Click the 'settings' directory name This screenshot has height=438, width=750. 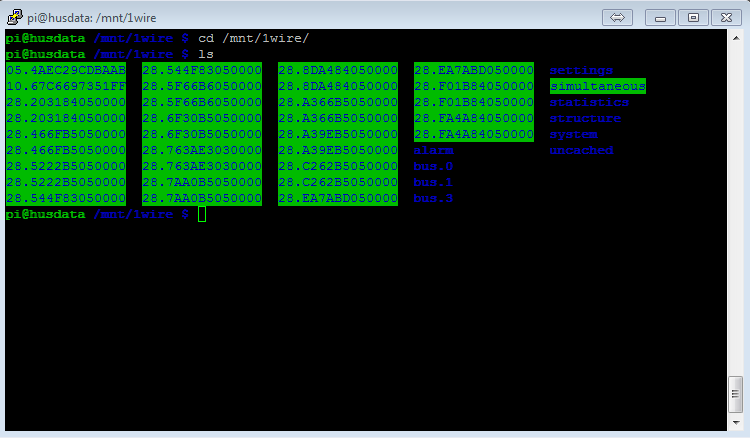click(x=581, y=70)
